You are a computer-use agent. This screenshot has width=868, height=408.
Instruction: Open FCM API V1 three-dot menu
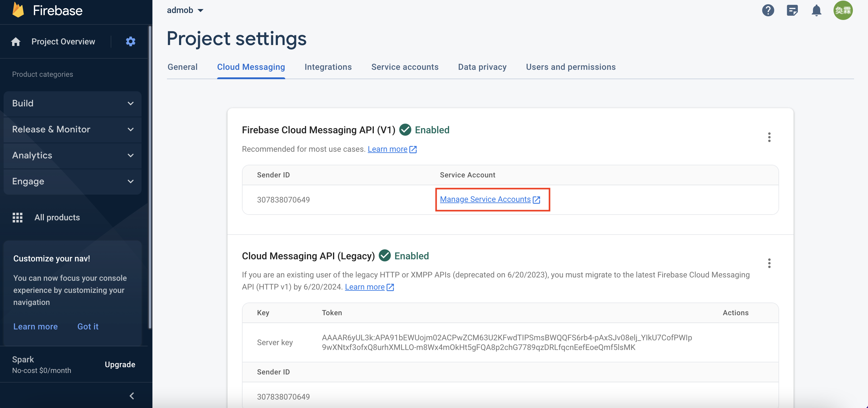769,137
